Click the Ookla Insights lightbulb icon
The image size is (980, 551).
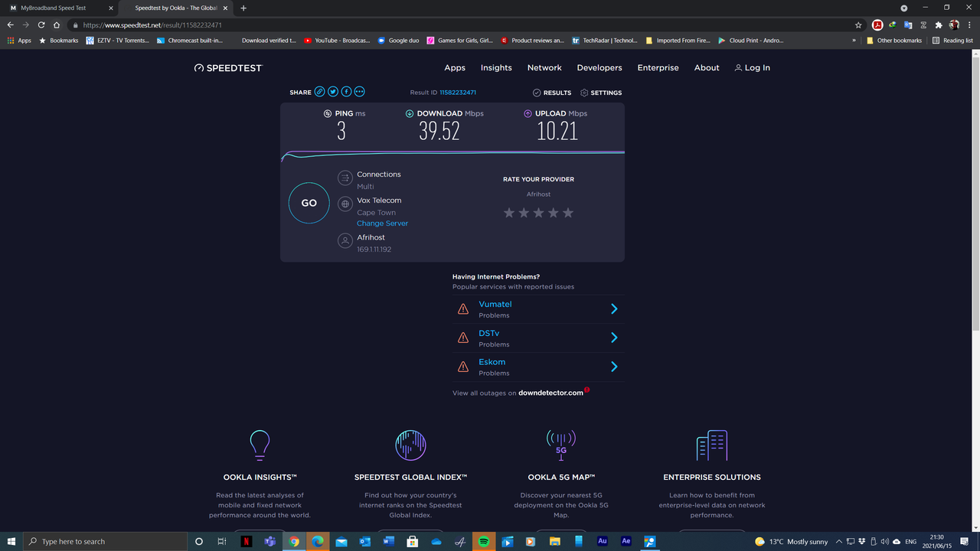point(260,445)
